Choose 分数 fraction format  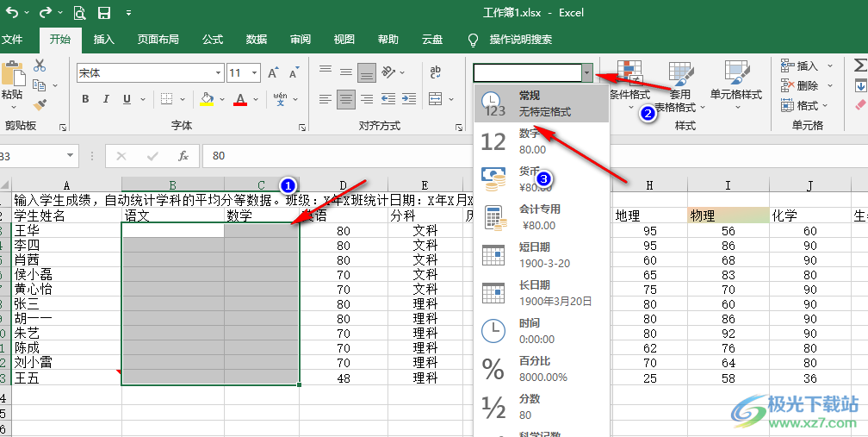coord(542,407)
